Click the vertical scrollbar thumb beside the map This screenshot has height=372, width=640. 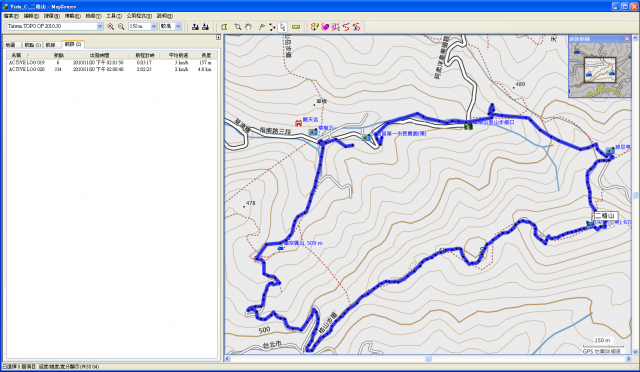click(635, 195)
